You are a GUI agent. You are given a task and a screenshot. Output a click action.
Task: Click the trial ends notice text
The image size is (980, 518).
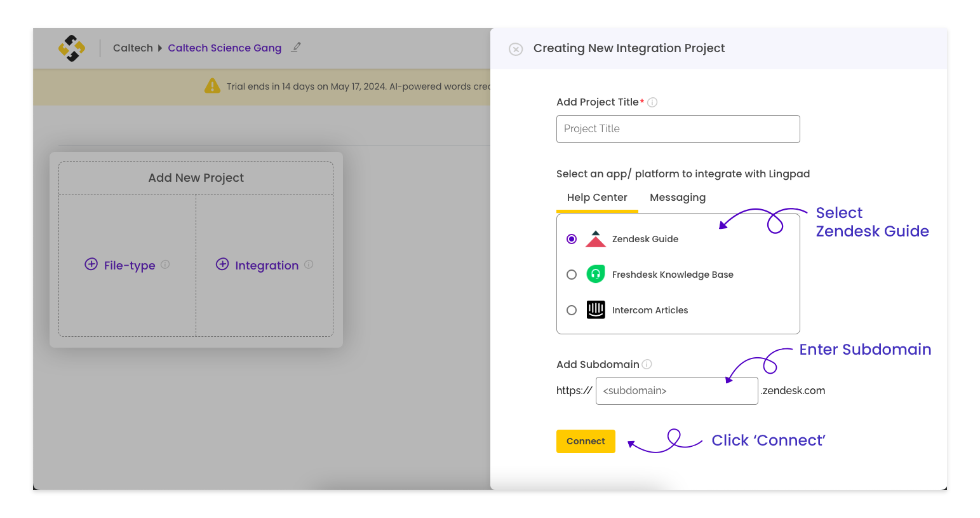pyautogui.click(x=359, y=86)
